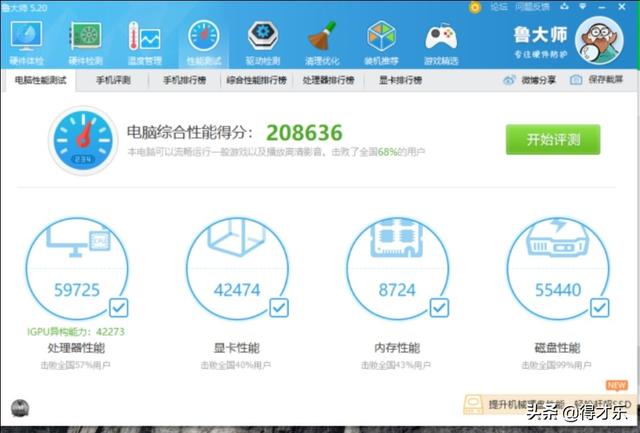Click the 处理器性能 label
640x433 pixels.
coord(76,348)
